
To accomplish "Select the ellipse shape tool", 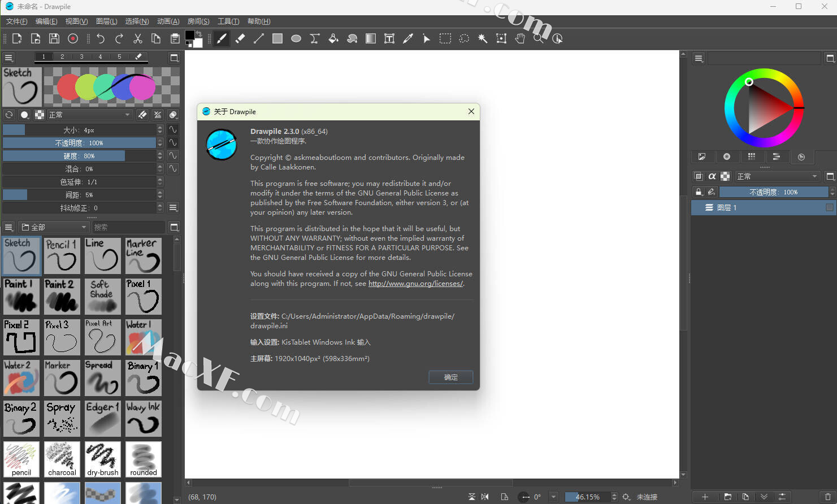I will (x=296, y=38).
